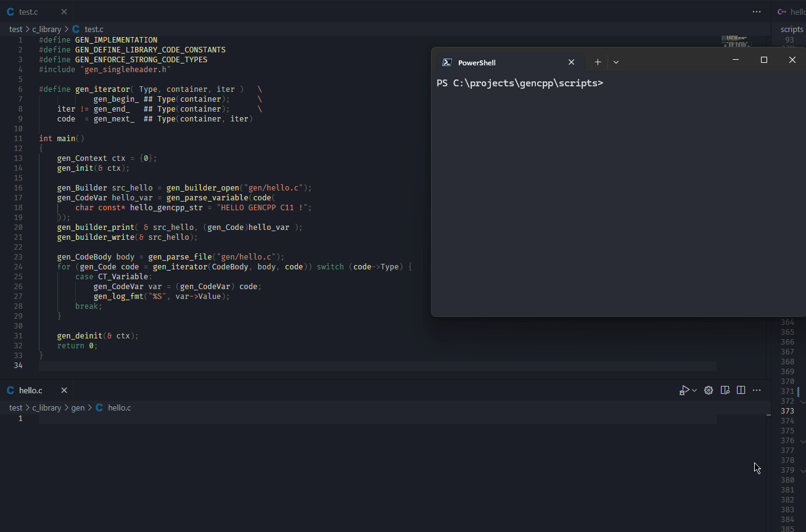Switch to the test.c tab
The image size is (806, 532).
point(28,12)
